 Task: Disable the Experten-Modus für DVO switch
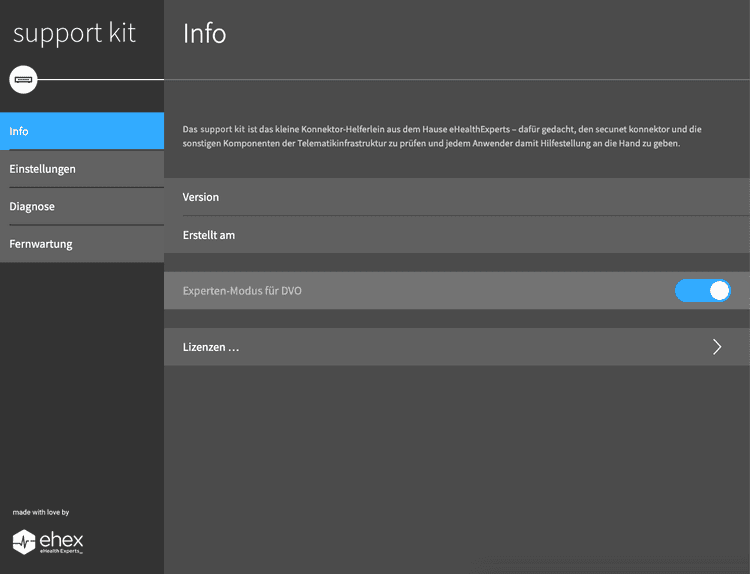coord(702,291)
